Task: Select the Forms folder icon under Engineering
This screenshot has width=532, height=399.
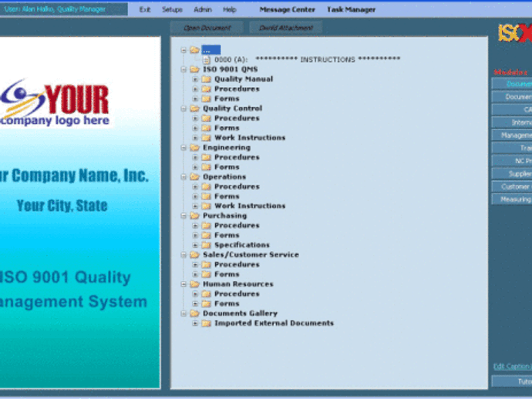Action: (x=207, y=167)
